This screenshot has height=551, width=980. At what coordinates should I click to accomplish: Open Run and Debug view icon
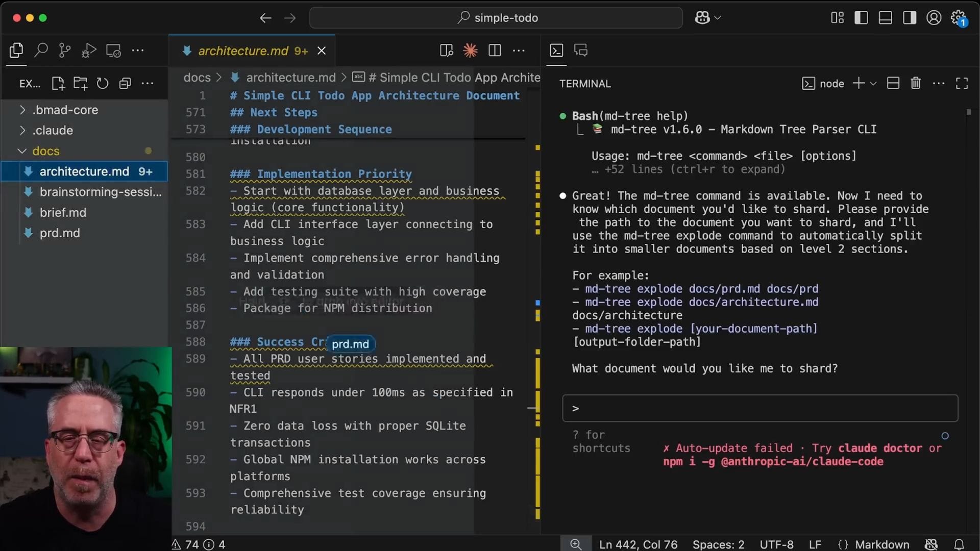(89, 51)
